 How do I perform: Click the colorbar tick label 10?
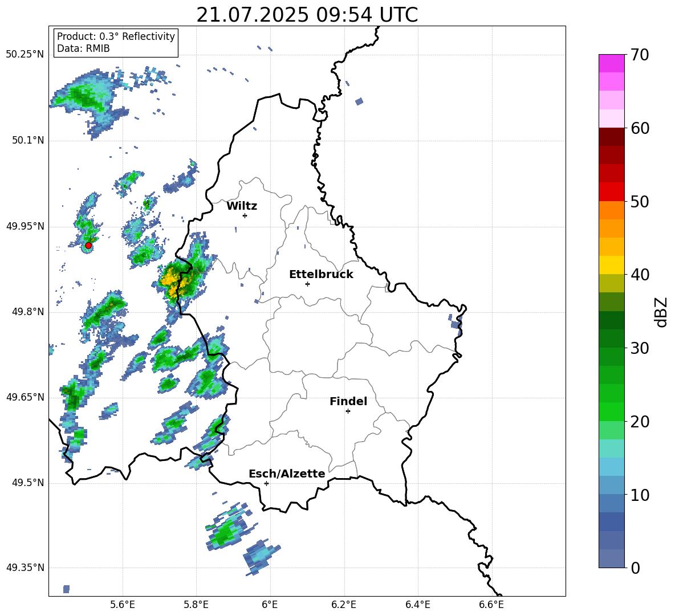click(x=640, y=495)
